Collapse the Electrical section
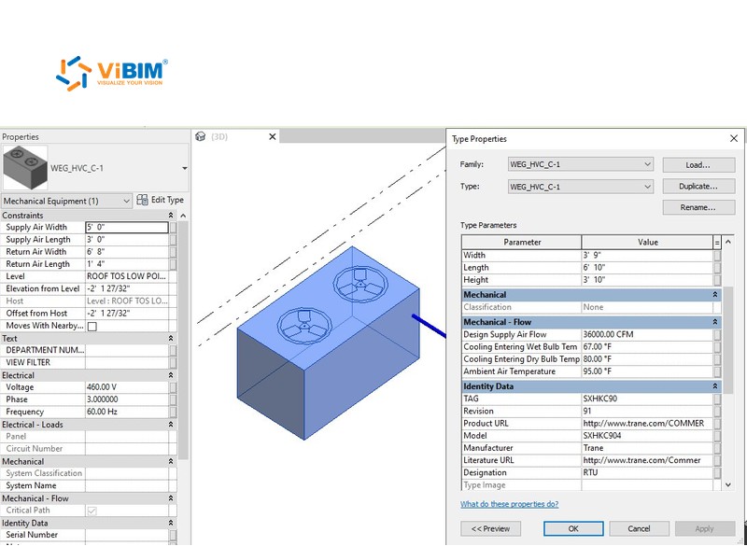This screenshot has width=747, height=560. tap(171, 375)
